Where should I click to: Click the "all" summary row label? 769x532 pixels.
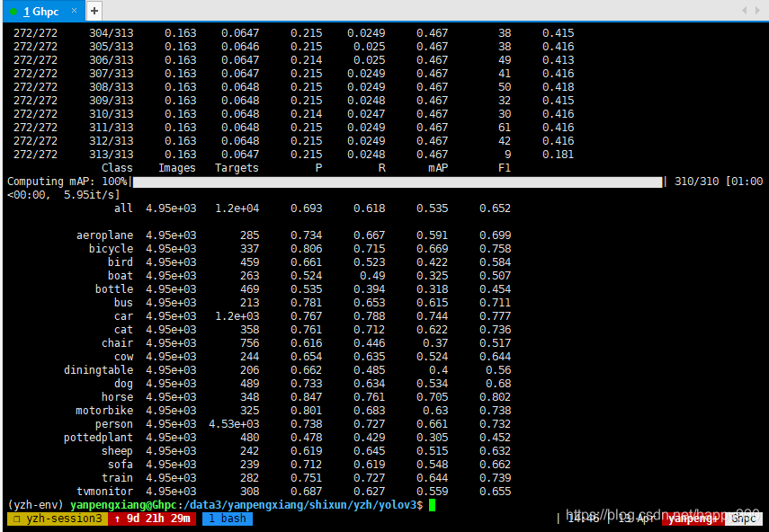123,208
